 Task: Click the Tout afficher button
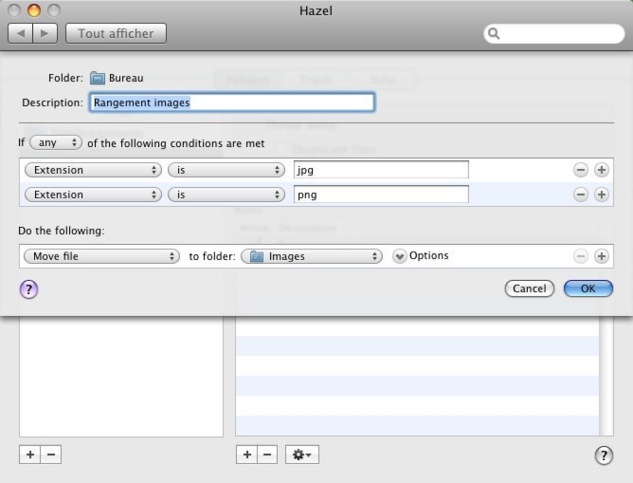116,34
